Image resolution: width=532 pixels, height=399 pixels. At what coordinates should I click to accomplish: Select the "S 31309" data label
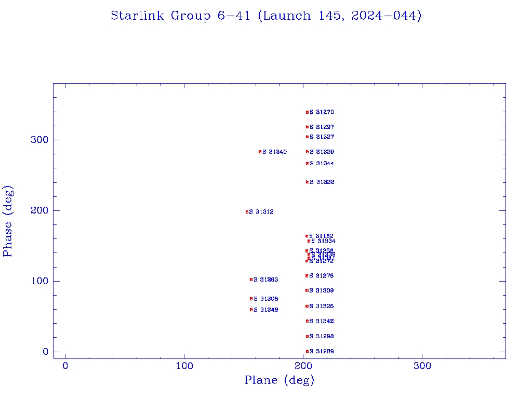[321, 290]
